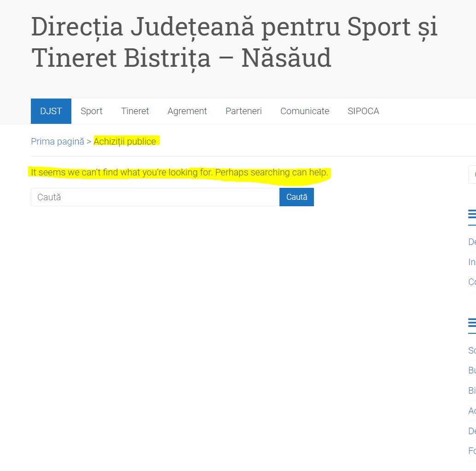Viewport: 476px width, 471px height.
Task: Open the DJST menu tab
Action: click(x=51, y=111)
